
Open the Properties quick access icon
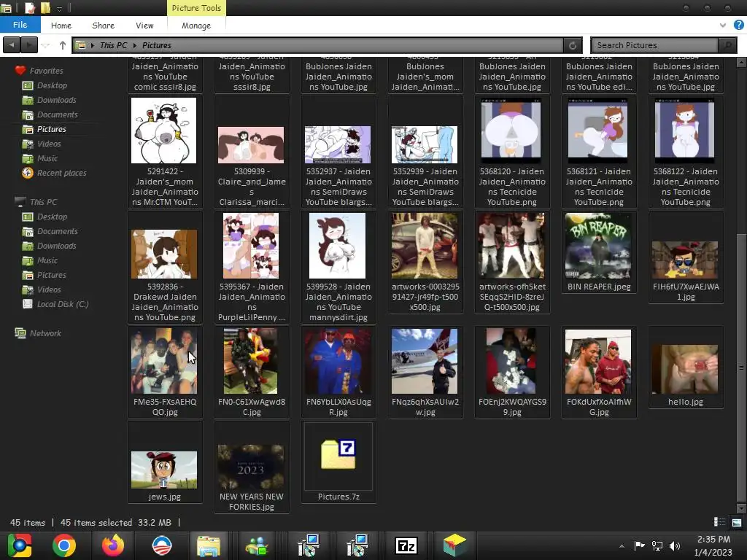pyautogui.click(x=30, y=7)
